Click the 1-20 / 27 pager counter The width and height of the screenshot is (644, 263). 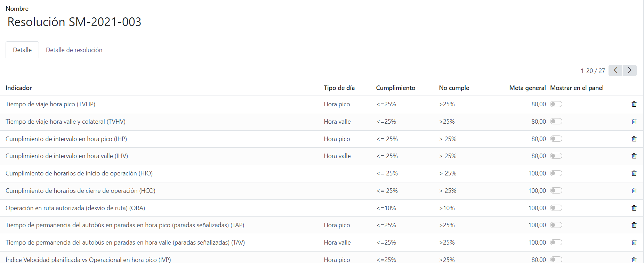click(x=593, y=71)
